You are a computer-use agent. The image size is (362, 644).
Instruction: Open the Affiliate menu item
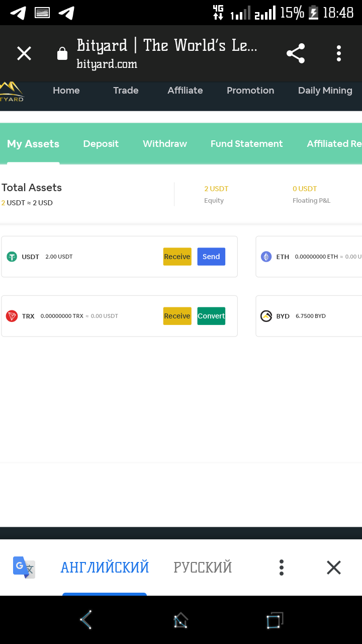pos(185,91)
